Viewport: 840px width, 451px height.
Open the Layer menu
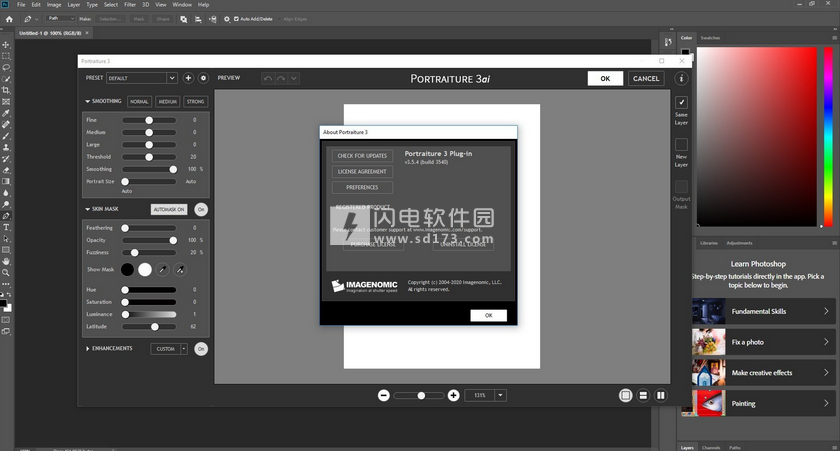pyautogui.click(x=73, y=5)
